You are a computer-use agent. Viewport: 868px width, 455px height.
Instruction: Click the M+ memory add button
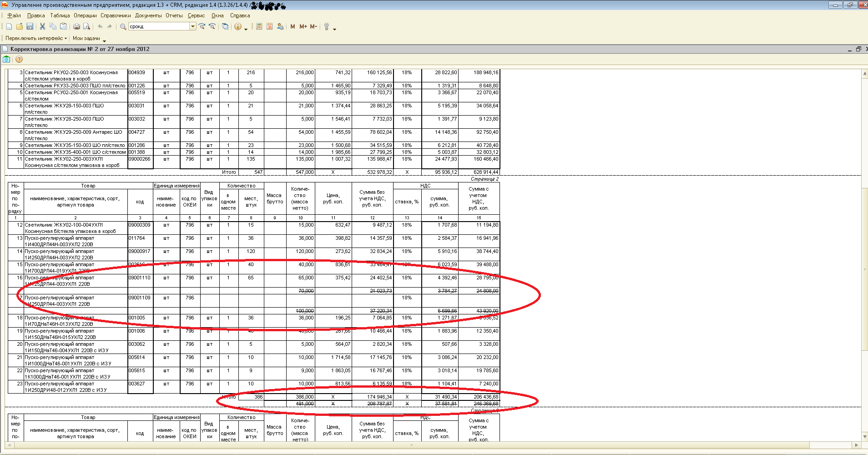click(x=303, y=26)
